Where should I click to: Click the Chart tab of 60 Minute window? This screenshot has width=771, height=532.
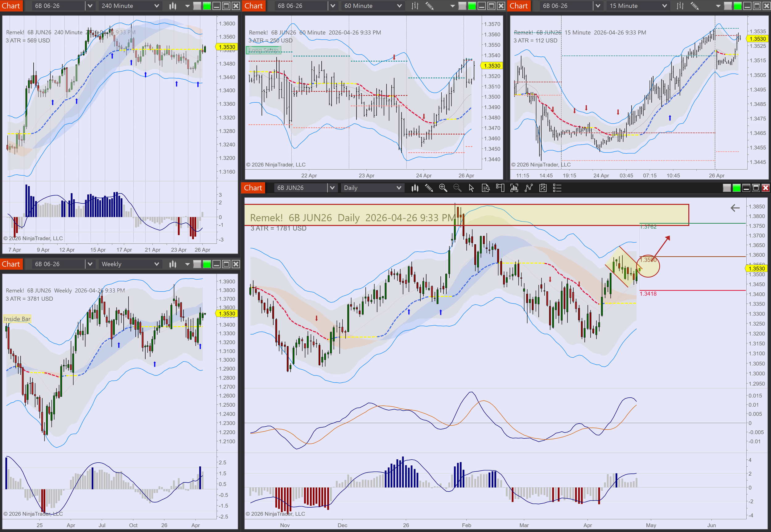254,6
